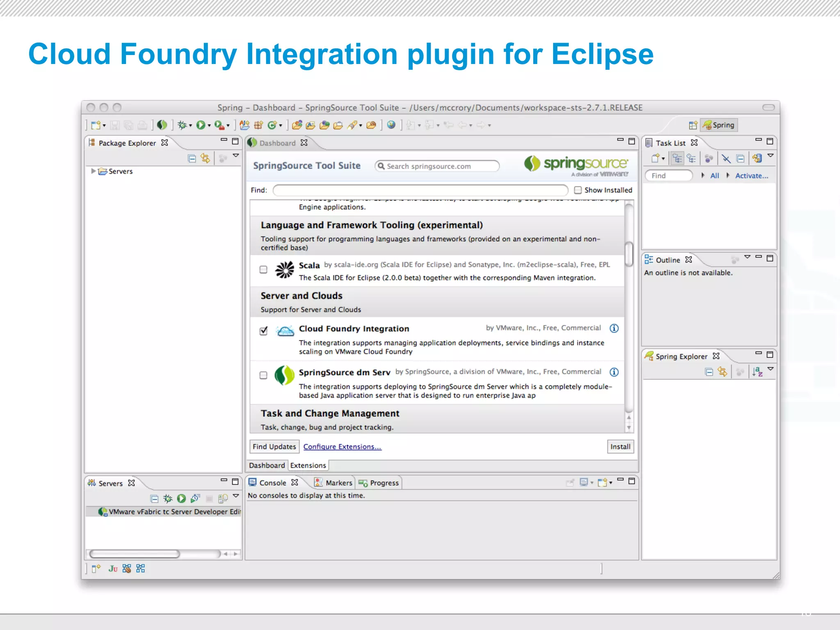Image resolution: width=840 pixels, height=630 pixels.
Task: Click the New Java Class icon
Action: (272, 125)
